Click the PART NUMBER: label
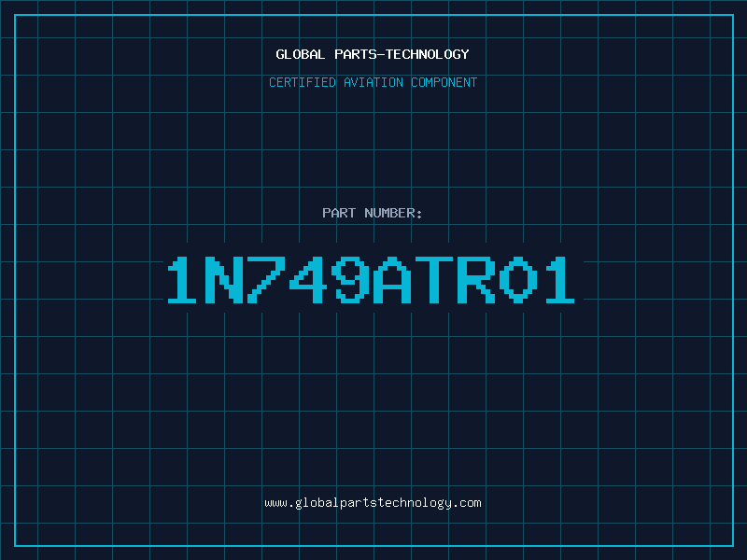The height and width of the screenshot is (560, 747). 373,213
